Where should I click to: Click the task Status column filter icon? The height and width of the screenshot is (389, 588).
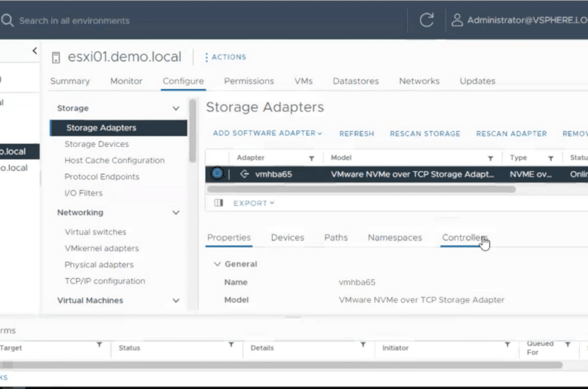(x=231, y=345)
